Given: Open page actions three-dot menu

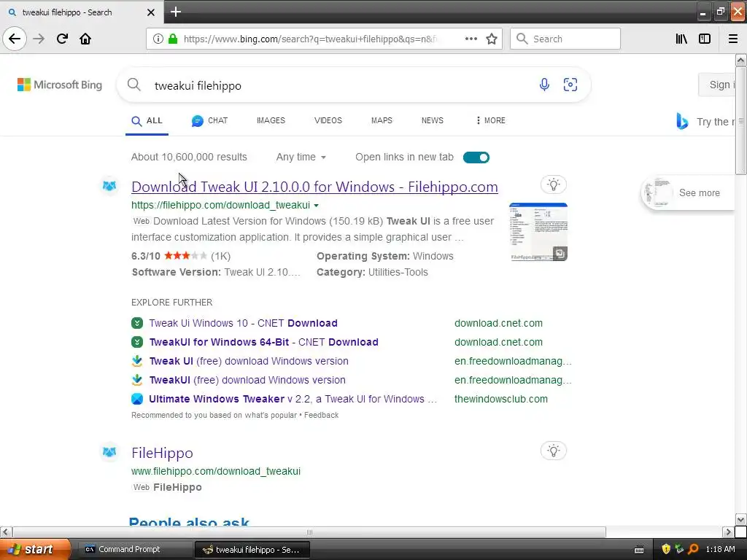Looking at the screenshot, I should 471,39.
